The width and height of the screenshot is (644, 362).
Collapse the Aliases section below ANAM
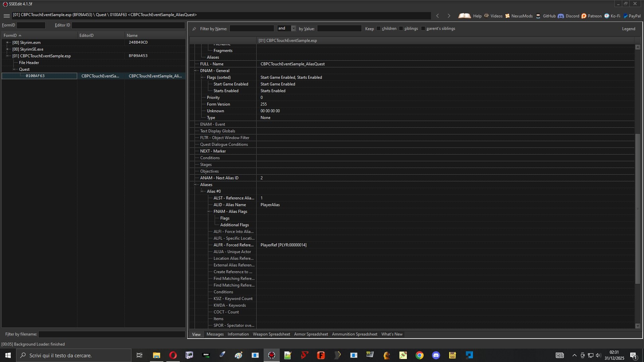click(195, 185)
